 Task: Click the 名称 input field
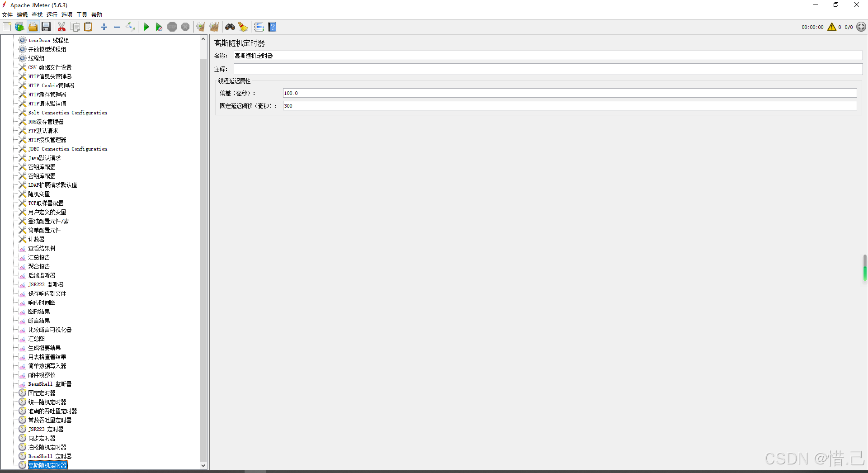point(548,56)
